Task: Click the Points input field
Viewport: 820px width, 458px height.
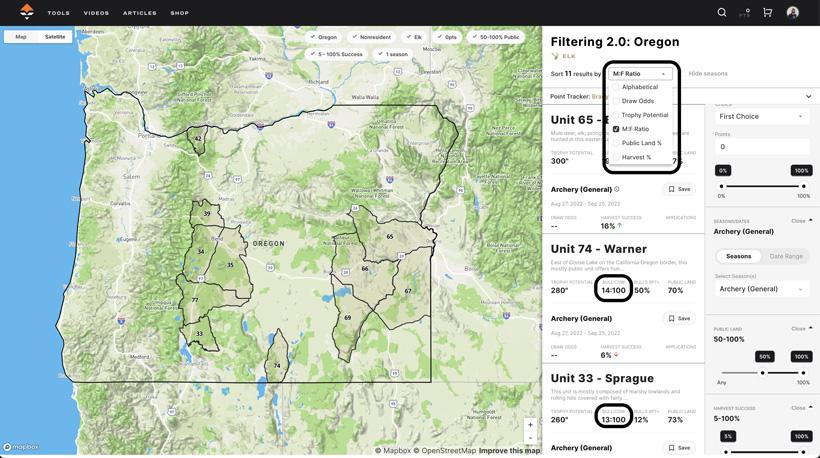Action: 762,147
